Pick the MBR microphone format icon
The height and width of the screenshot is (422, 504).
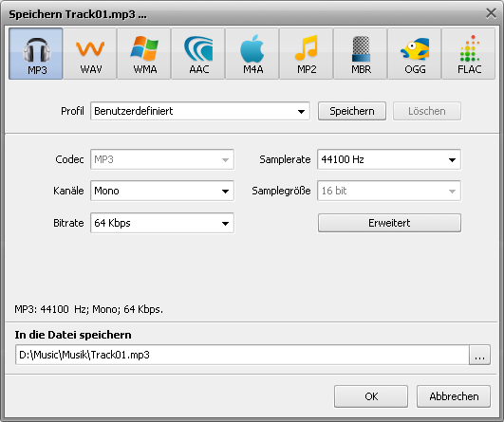click(361, 54)
